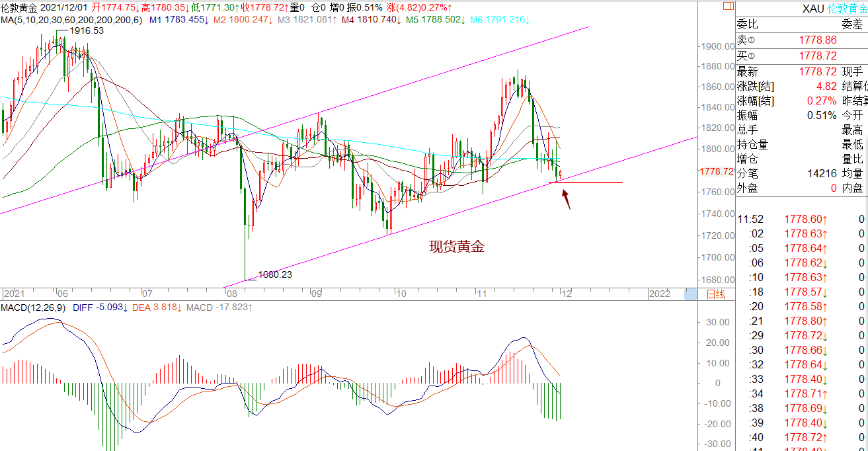This screenshot has width=868, height=451.
Task: Click the 内盘 label
Action: (852, 188)
